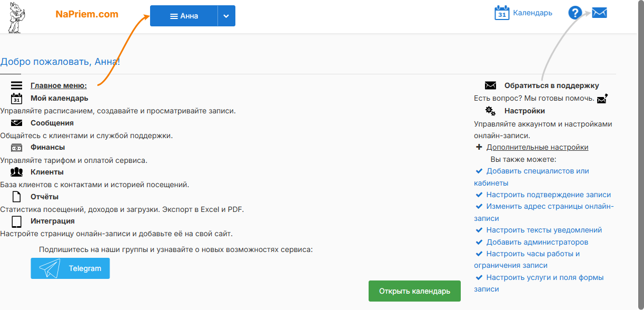Image resolution: width=644 pixels, height=310 pixels.
Task: Click the write-message icon after Мы готовы помочь
Action: (x=602, y=99)
